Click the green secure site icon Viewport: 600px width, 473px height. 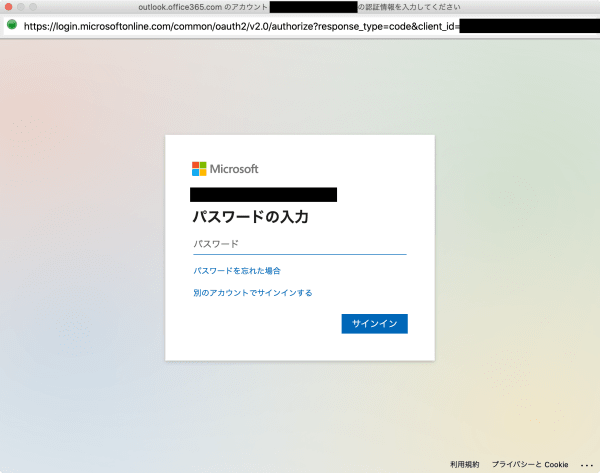click(12, 25)
